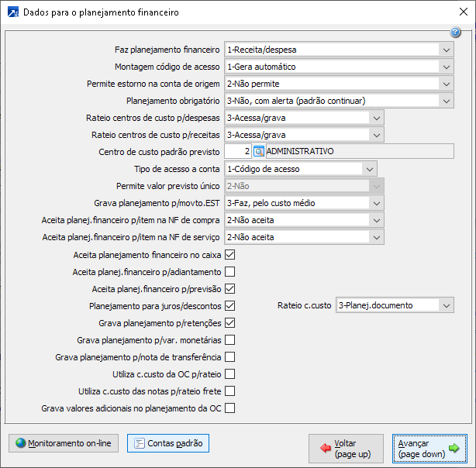Open the Contas padrão button
Image resolution: width=476 pixels, height=468 pixels.
[x=168, y=443]
